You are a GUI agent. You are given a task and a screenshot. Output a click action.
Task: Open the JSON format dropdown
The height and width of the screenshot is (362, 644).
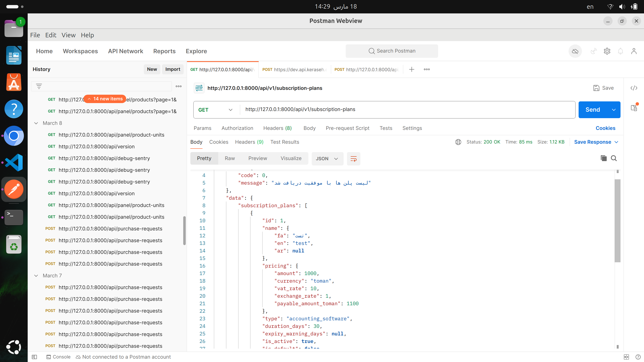[x=327, y=159]
